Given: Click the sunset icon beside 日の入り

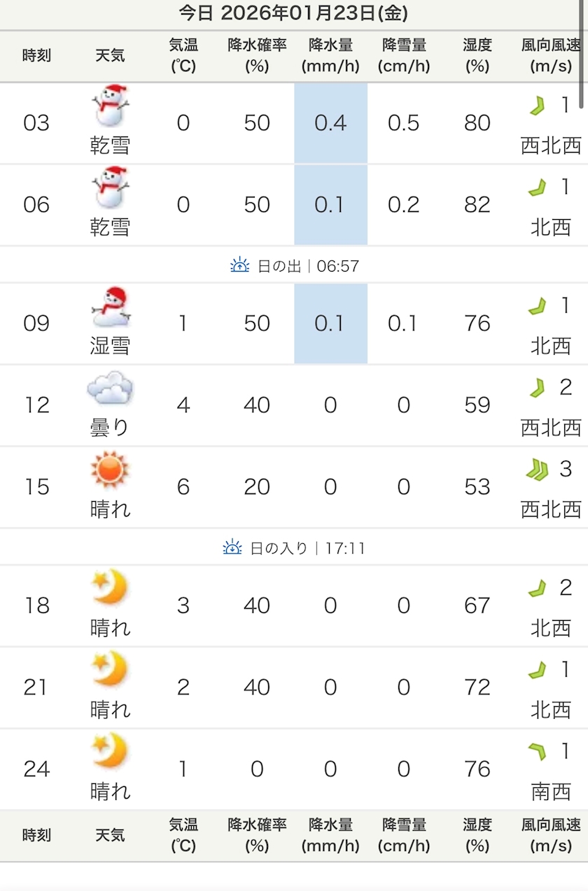Looking at the screenshot, I should click(x=232, y=547).
